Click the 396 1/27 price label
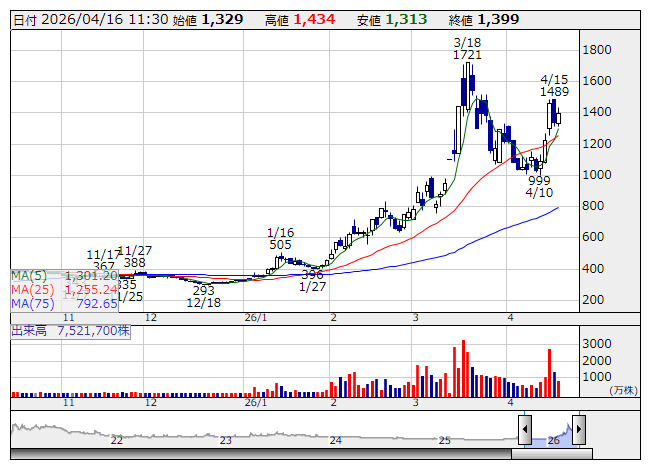Viewport: 653px width, 470px height. click(x=312, y=281)
